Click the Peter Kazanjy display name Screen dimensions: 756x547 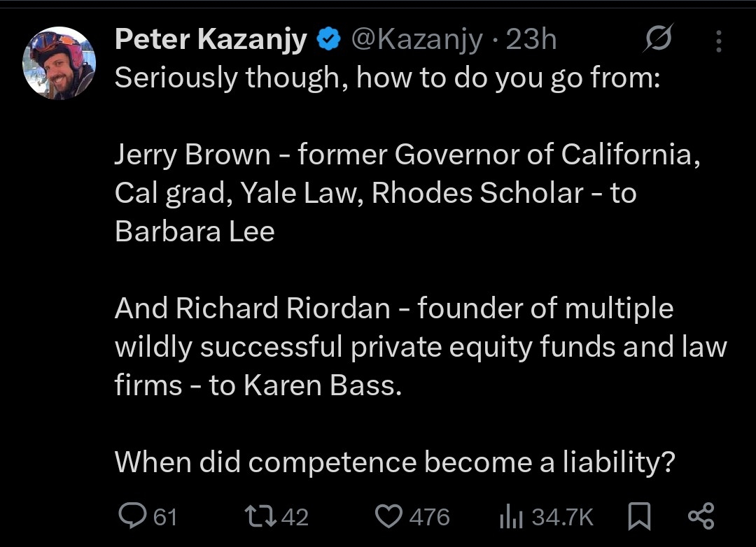[x=210, y=41]
